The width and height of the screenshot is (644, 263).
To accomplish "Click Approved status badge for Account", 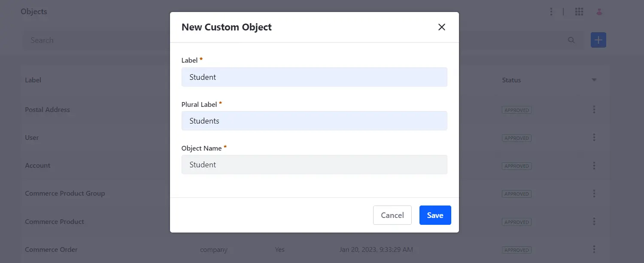I will (516, 166).
